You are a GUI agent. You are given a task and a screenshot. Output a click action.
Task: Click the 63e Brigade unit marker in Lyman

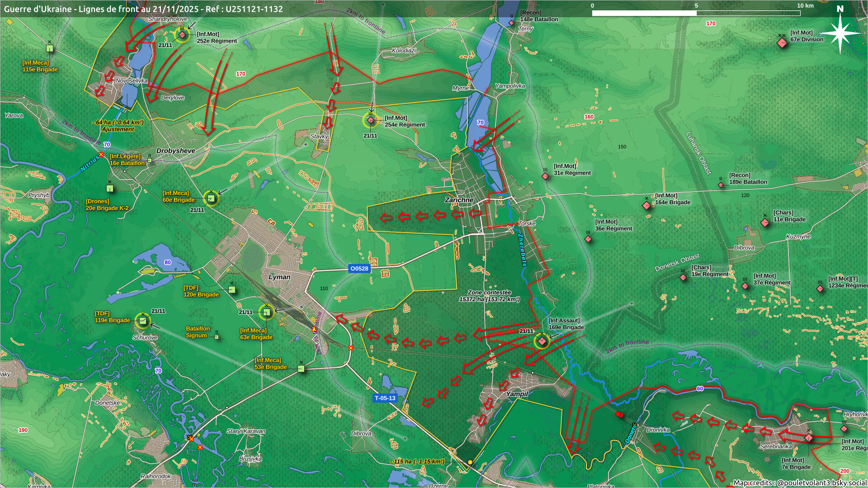click(267, 312)
